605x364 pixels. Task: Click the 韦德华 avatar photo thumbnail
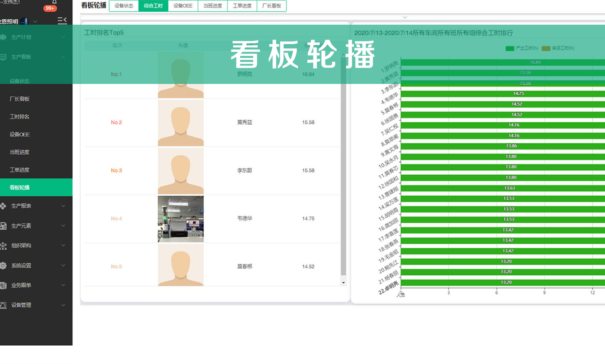click(x=180, y=219)
